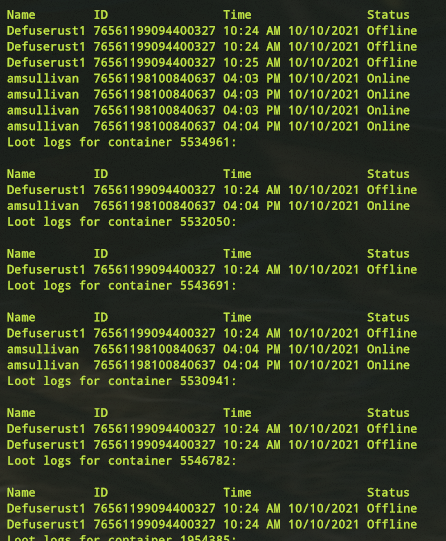Viewport: 446px width, 541px height.
Task: Click the single Defuserust1 row below container 5532050
Action: [212, 270]
